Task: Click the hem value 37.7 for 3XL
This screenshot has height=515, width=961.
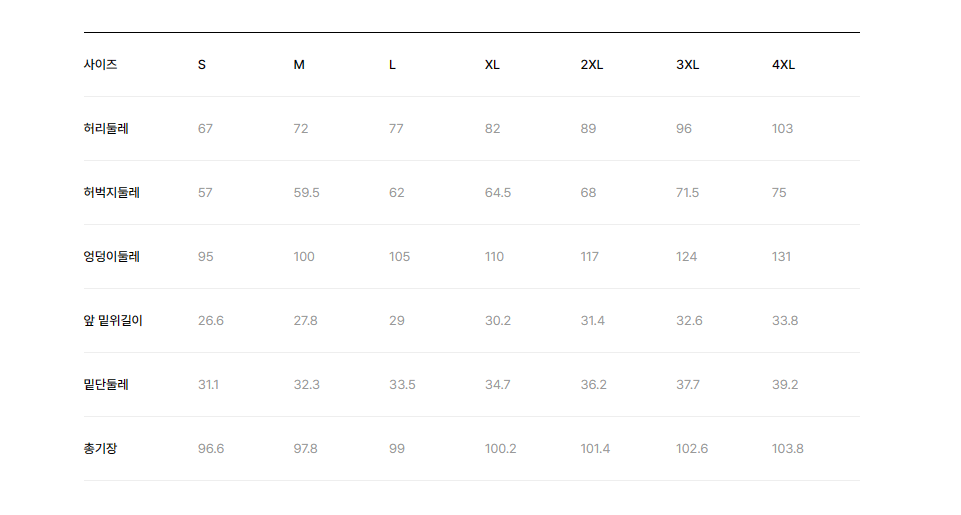Action: pos(688,385)
